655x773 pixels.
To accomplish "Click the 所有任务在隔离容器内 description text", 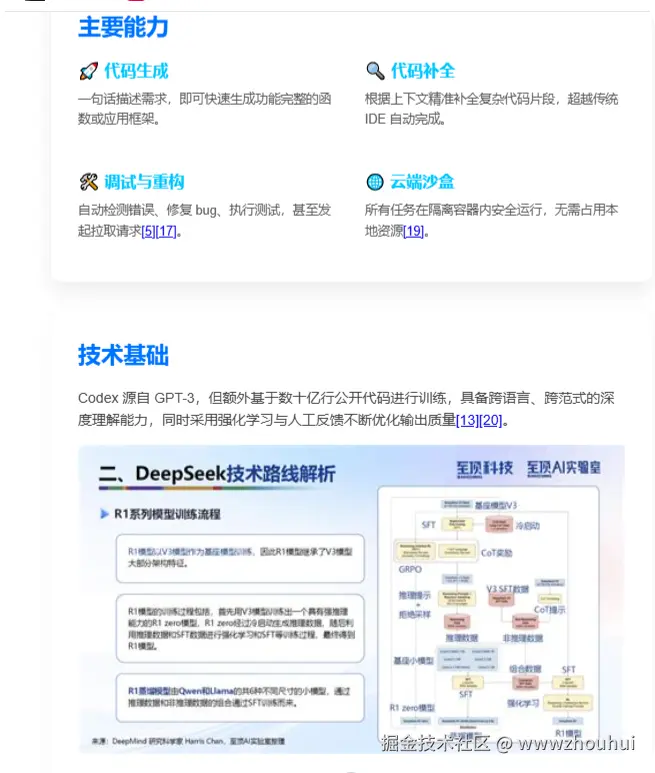I will coord(491,220).
